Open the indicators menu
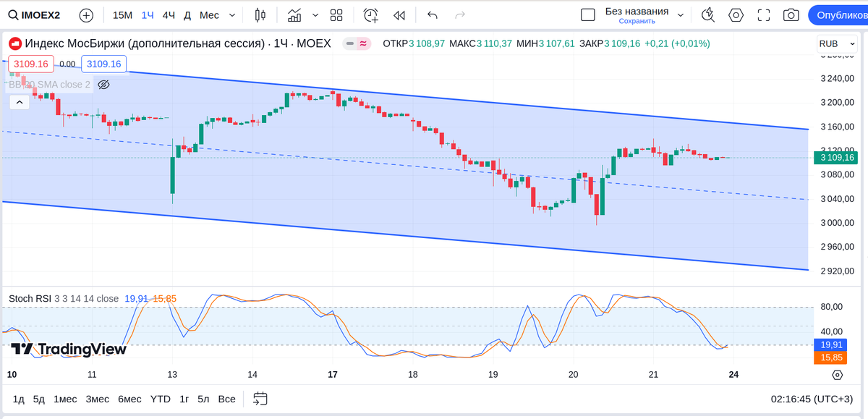 294,14
